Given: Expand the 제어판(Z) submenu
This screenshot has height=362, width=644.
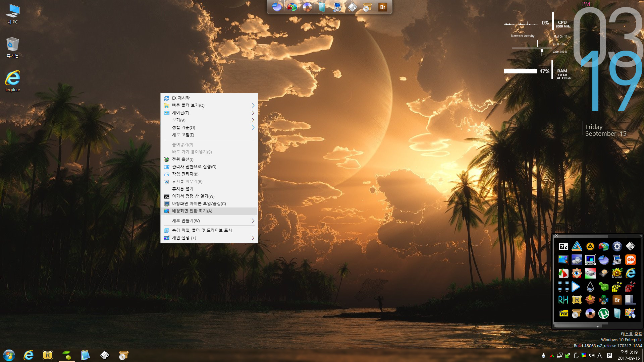Looking at the screenshot, I should click(x=209, y=113).
